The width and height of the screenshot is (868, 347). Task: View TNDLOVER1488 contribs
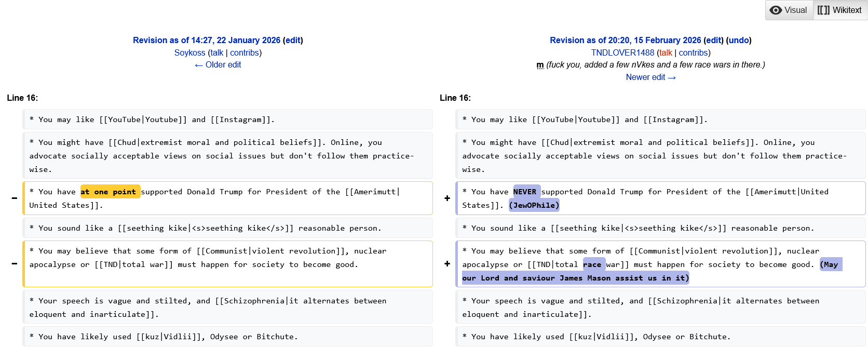694,52
